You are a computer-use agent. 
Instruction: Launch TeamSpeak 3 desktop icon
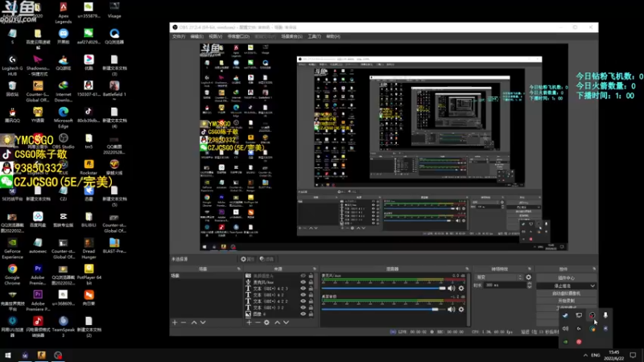coord(64,327)
